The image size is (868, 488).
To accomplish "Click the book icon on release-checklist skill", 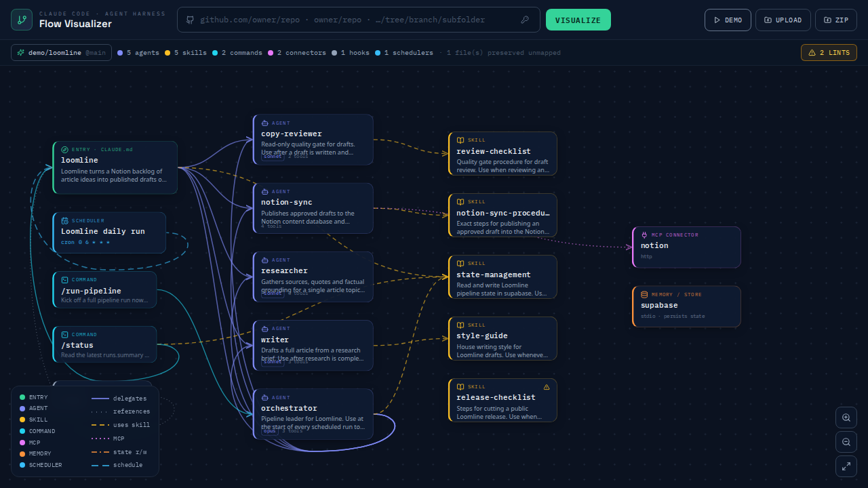I will pos(460,387).
